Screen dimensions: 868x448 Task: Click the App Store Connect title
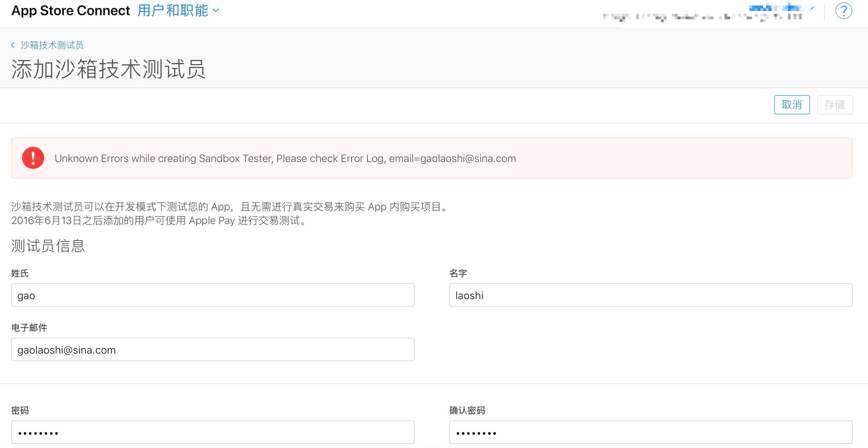click(x=71, y=11)
